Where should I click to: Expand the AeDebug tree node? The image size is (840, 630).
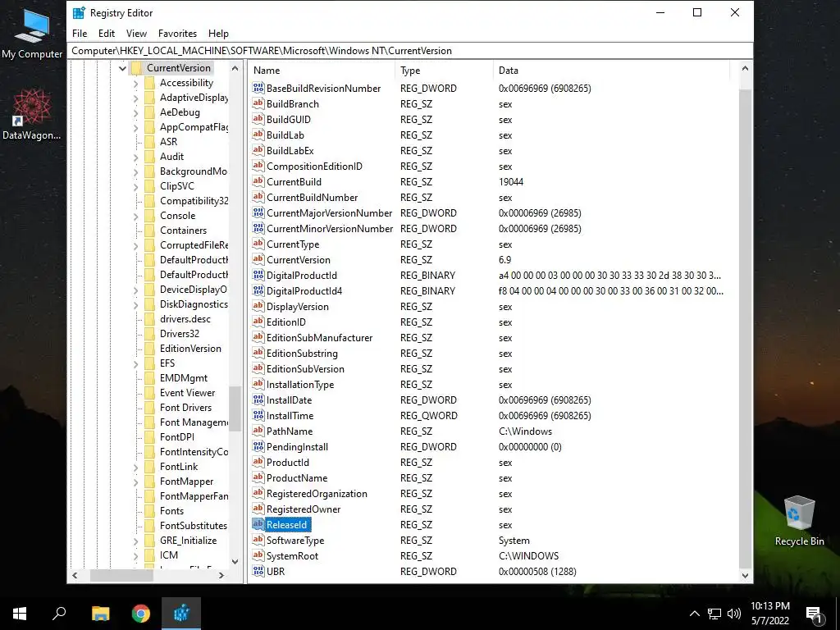click(x=135, y=112)
